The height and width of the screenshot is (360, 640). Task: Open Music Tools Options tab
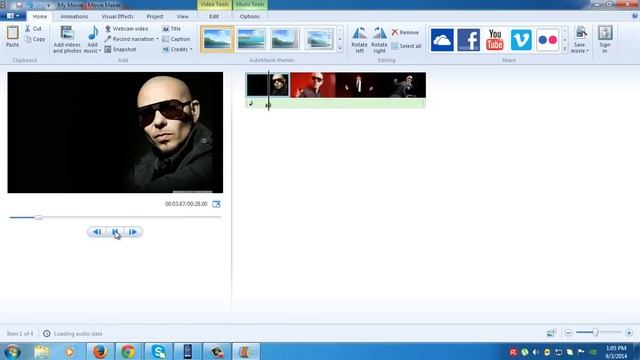pos(250,16)
